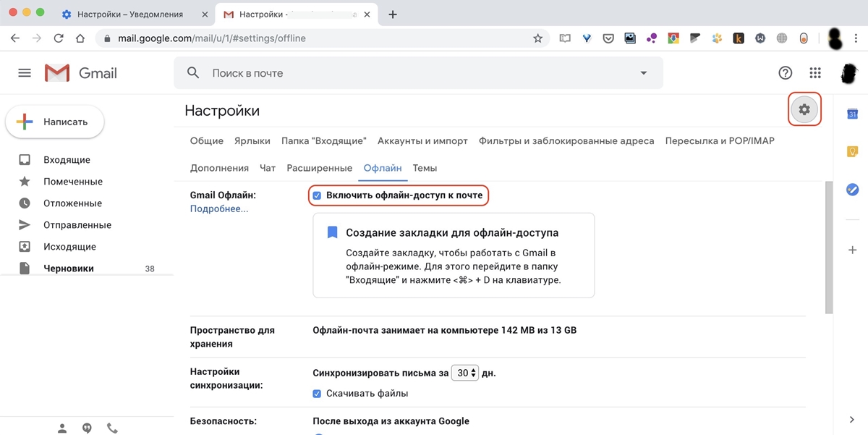Open the Chat settings tab
The image size is (868, 435).
click(x=268, y=168)
